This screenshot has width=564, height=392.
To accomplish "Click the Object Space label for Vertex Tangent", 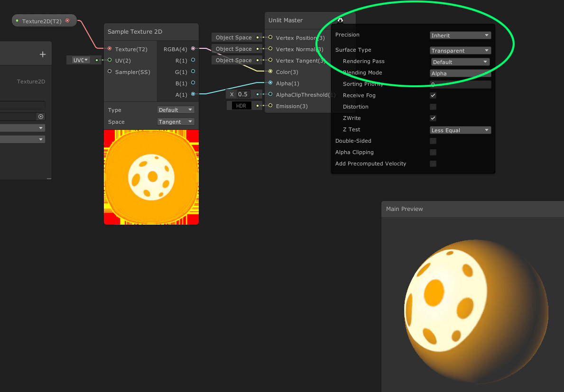I will click(x=234, y=60).
